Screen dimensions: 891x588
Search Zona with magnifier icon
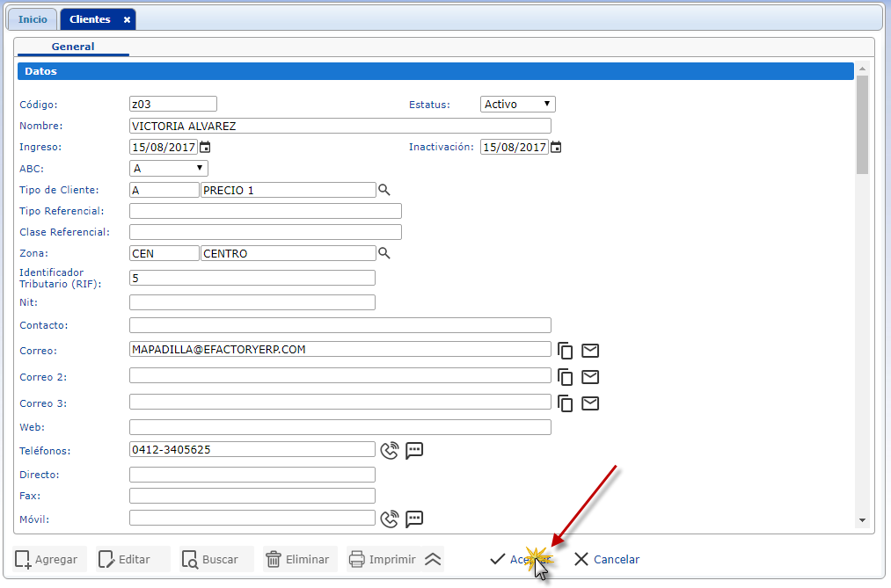pyautogui.click(x=384, y=253)
